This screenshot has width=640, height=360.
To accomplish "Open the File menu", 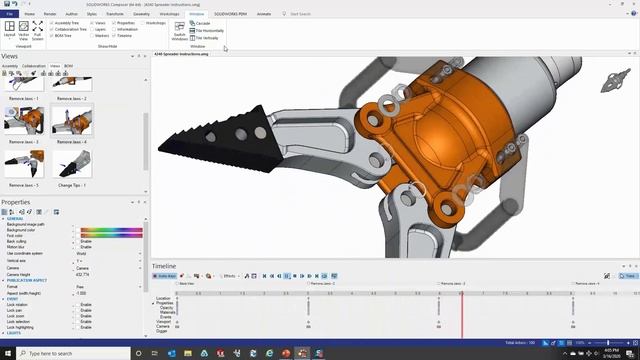I will (x=9, y=14).
